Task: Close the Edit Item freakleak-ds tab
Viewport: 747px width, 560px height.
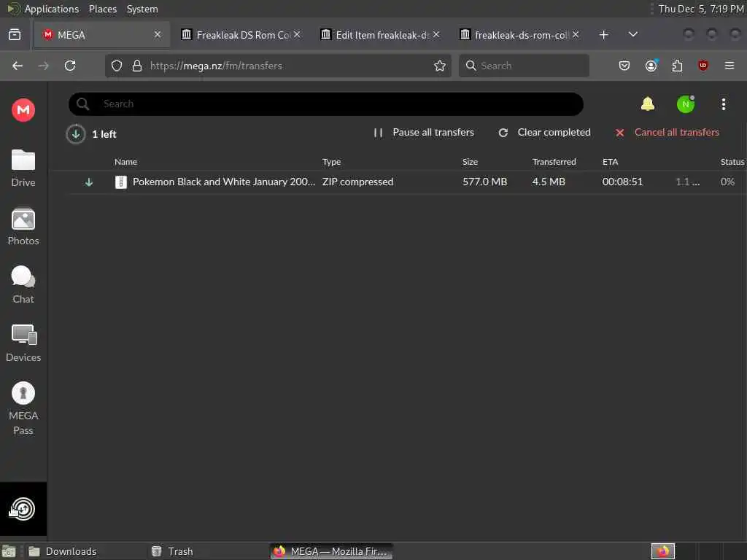Action: pos(436,35)
